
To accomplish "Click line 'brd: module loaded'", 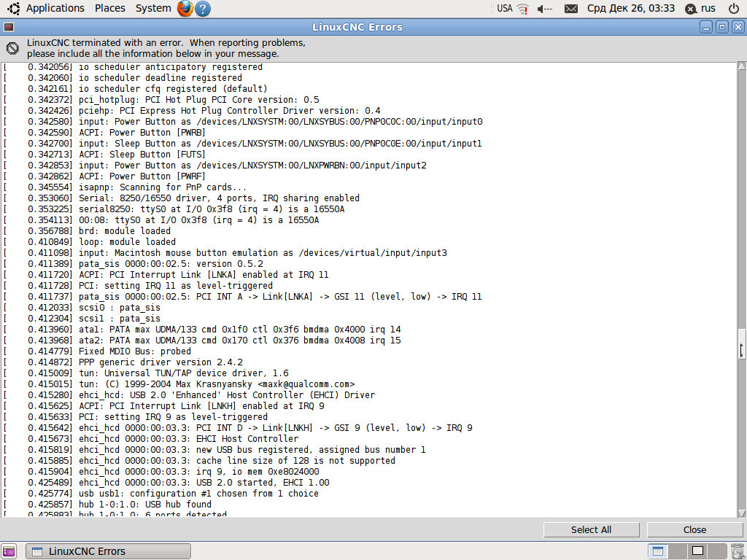I will tap(124, 231).
